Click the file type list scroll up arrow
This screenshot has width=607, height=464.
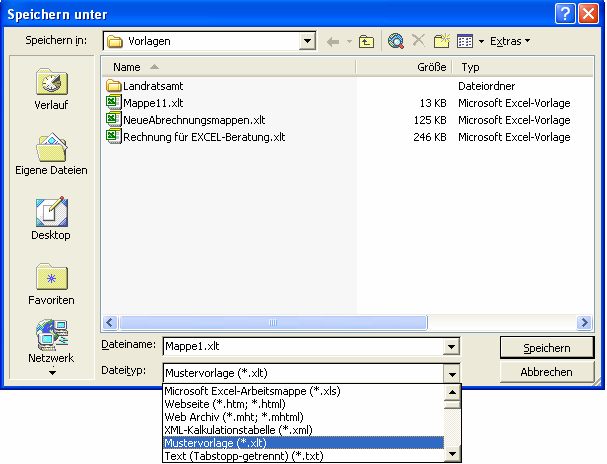point(452,392)
